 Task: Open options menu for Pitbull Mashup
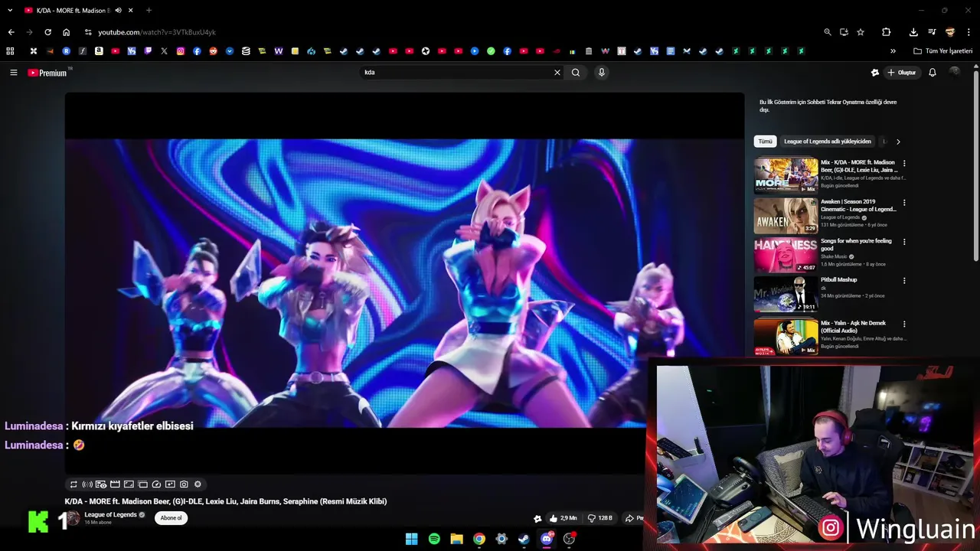(904, 281)
